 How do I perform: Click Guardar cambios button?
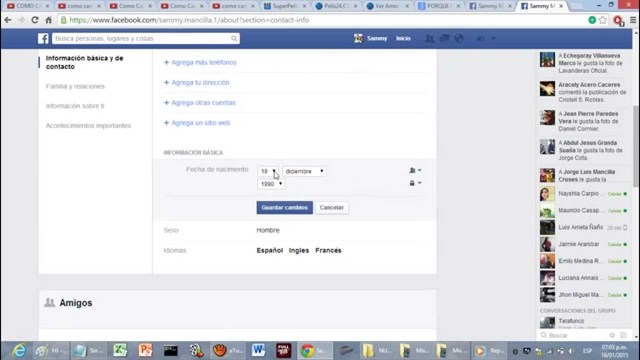point(284,207)
